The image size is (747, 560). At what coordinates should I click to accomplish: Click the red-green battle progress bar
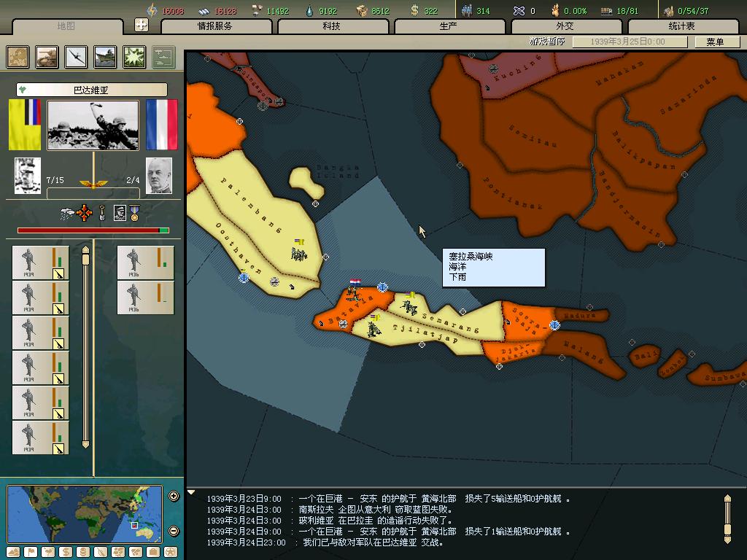93,230
